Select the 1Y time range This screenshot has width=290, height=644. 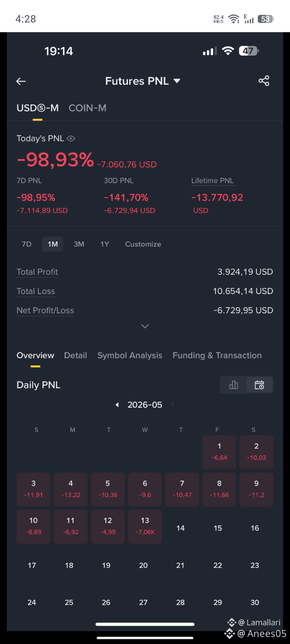(x=105, y=244)
